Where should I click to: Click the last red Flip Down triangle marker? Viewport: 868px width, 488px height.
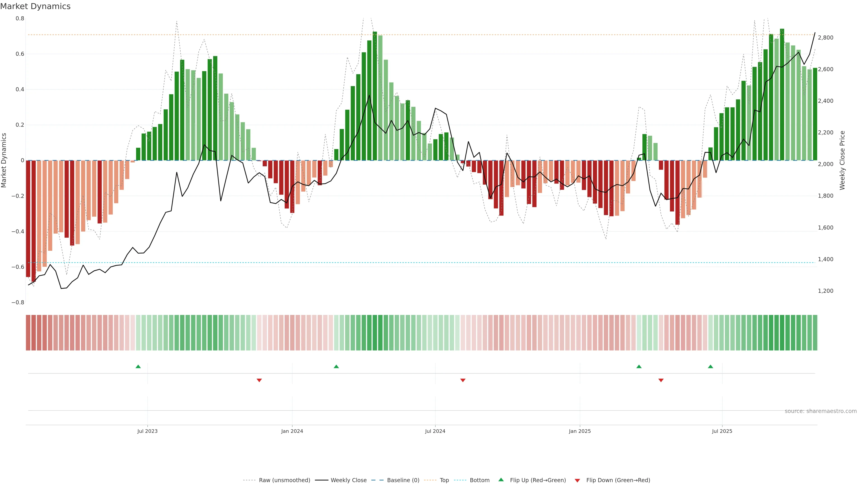click(661, 380)
